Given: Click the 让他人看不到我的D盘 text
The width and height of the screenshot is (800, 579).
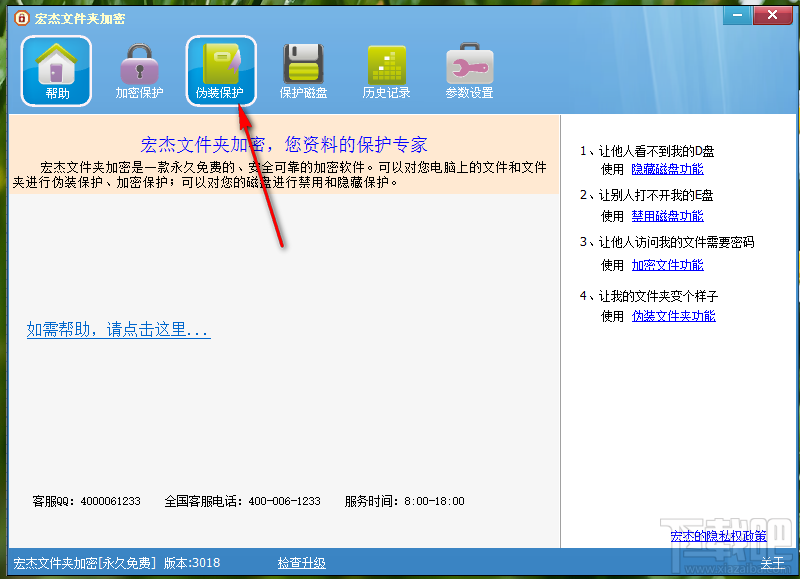Looking at the screenshot, I should click(656, 151).
